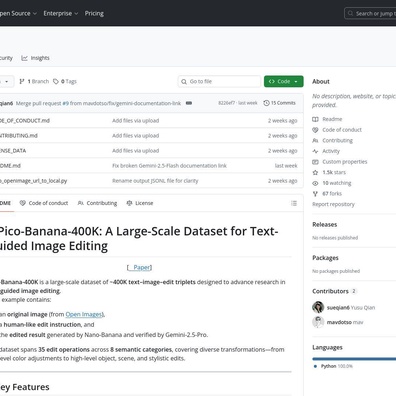
Task: Focus the Go to file field
Action: pyautogui.click(x=219, y=81)
